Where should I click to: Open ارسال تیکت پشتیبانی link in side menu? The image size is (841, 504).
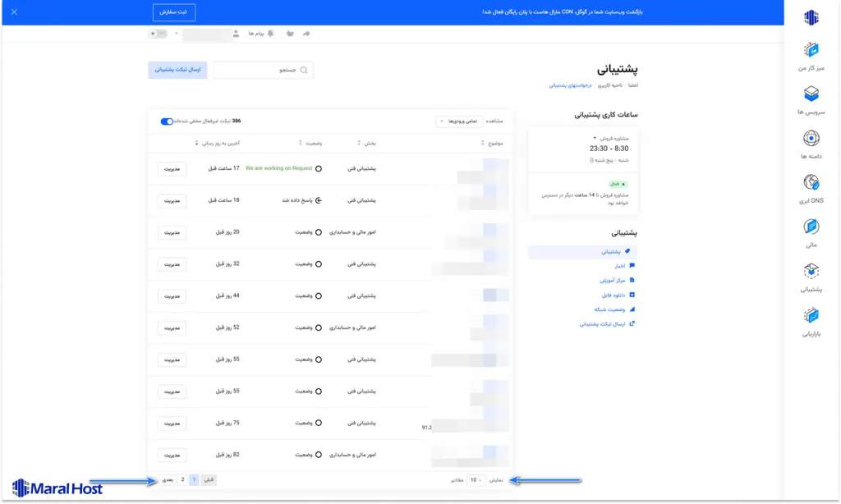[x=607, y=324]
